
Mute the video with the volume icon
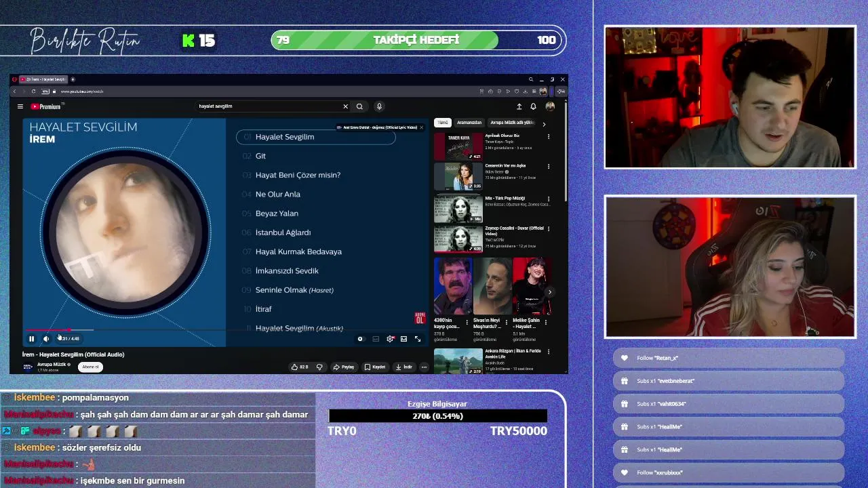pyautogui.click(x=46, y=339)
